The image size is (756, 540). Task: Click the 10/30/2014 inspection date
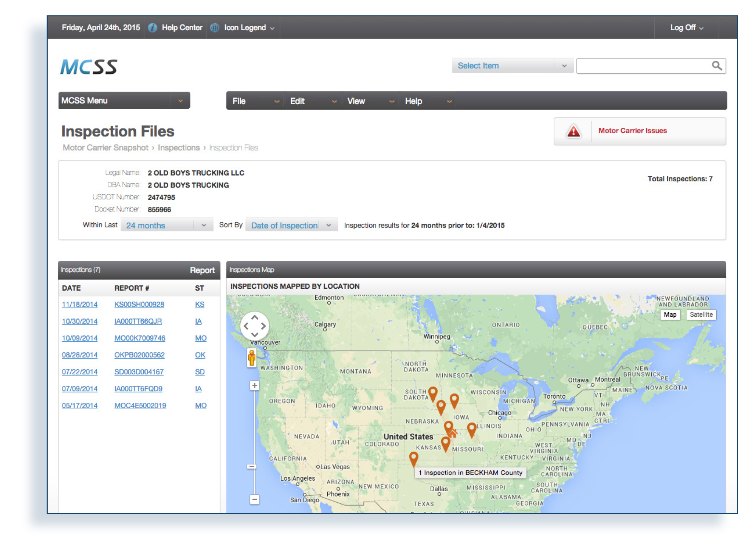[x=80, y=322]
